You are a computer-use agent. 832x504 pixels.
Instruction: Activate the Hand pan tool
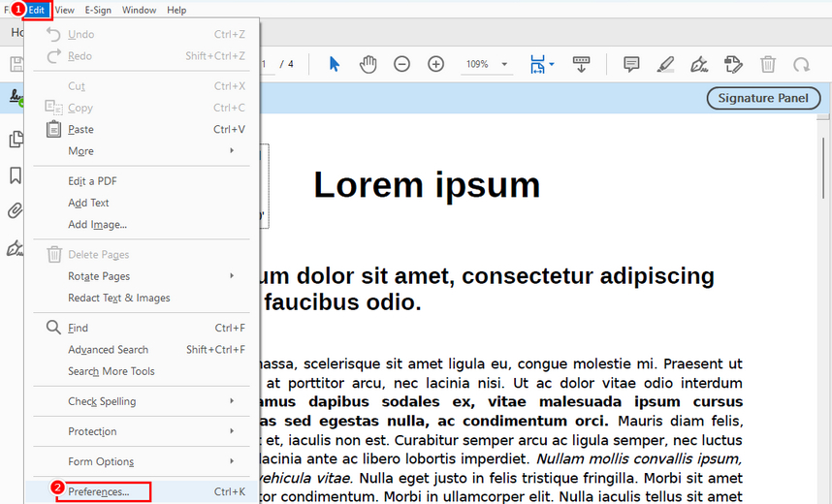tap(368, 65)
